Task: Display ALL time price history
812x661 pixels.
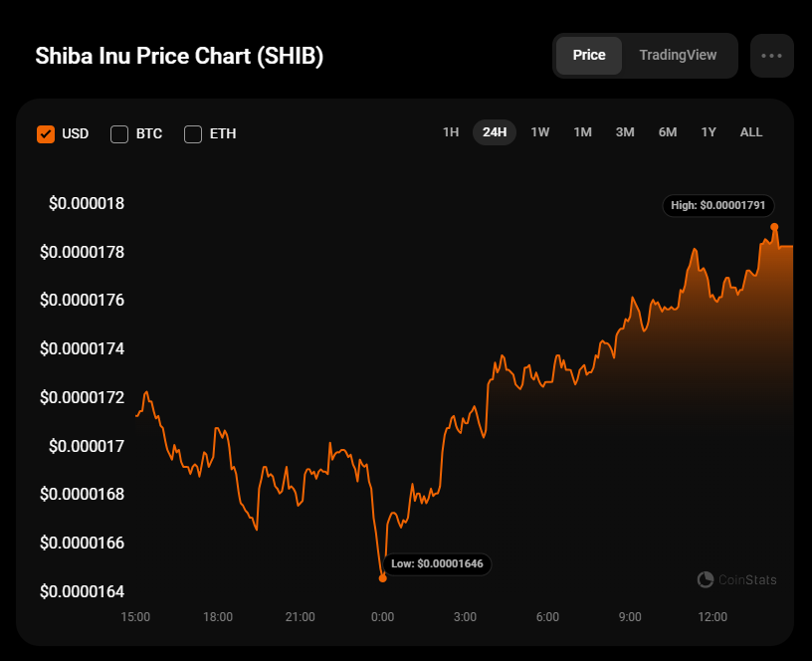Action: tap(751, 132)
